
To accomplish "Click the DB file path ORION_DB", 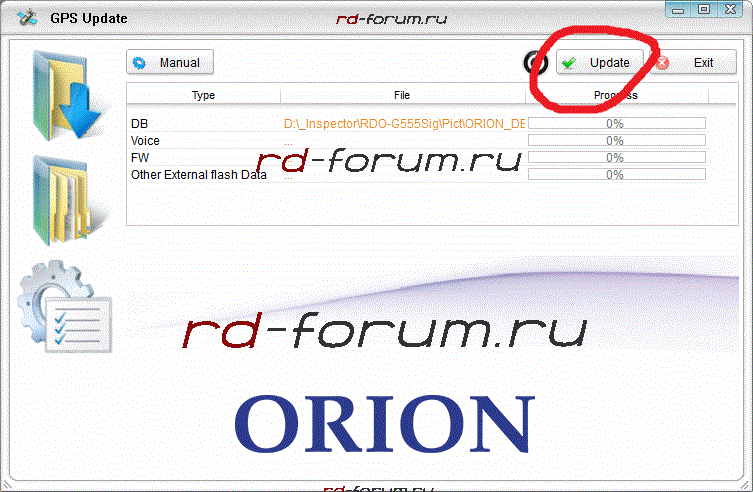I will tap(404, 124).
